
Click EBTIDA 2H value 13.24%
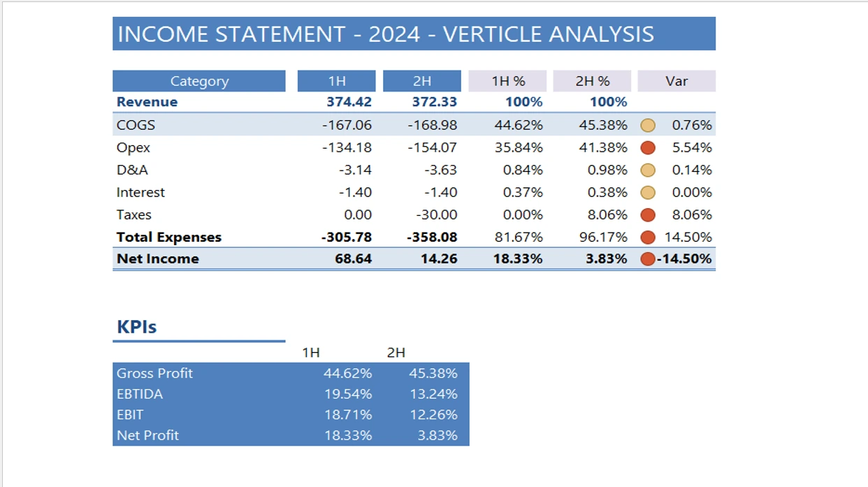pyautogui.click(x=433, y=394)
